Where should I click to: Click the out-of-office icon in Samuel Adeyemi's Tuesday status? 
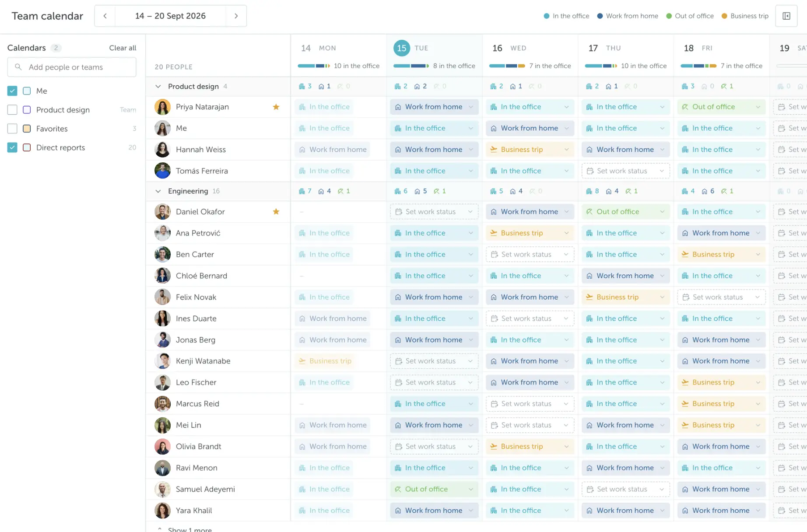point(398,489)
